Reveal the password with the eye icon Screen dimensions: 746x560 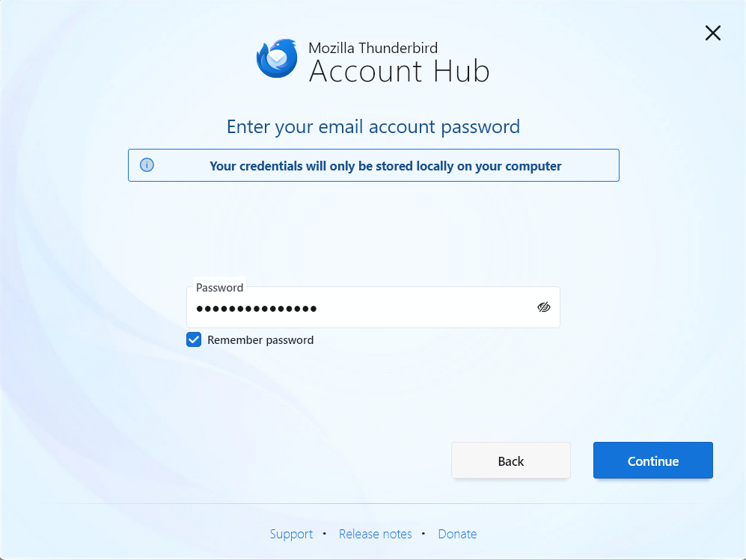pos(543,307)
